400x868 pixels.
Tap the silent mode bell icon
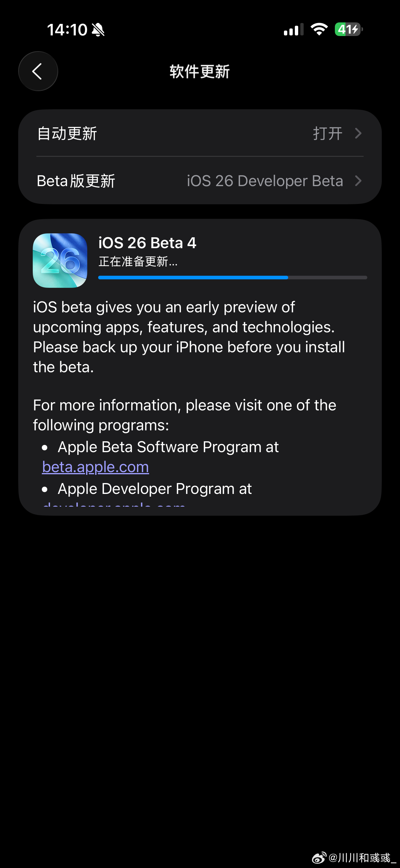coord(98,30)
